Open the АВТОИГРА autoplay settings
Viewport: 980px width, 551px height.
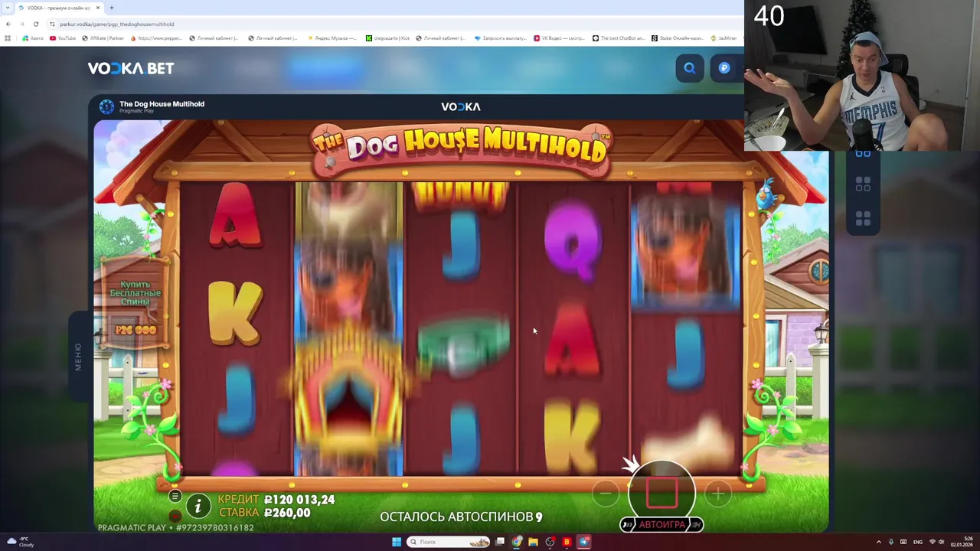coord(661,525)
